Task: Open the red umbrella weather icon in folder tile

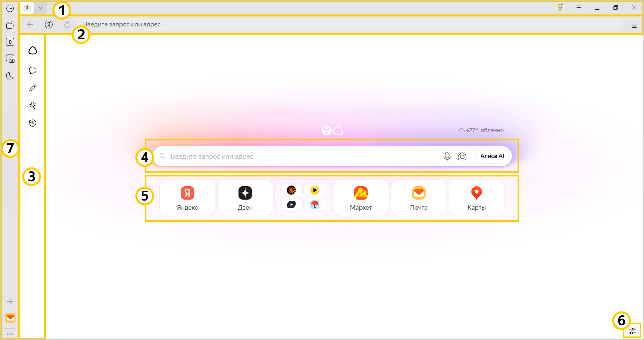Action: pyautogui.click(x=315, y=205)
